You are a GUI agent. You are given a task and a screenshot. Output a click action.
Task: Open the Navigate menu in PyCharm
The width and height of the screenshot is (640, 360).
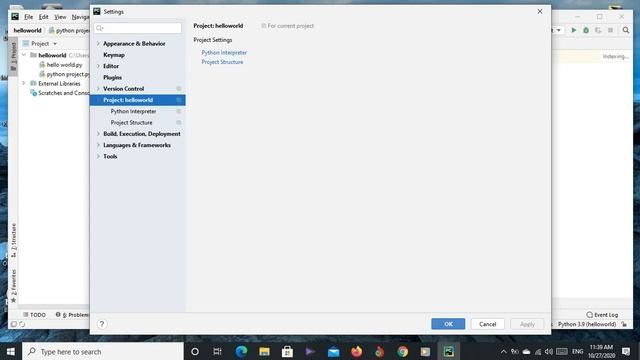(80, 17)
